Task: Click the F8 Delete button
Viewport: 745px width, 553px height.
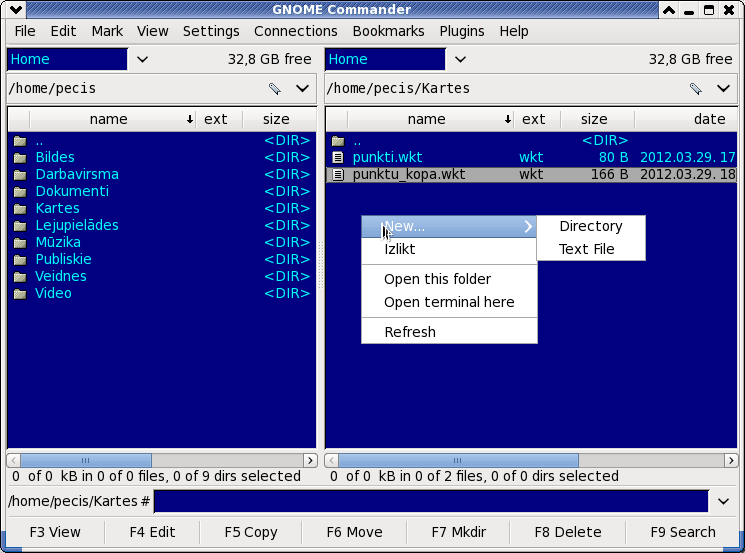Action: (x=568, y=532)
